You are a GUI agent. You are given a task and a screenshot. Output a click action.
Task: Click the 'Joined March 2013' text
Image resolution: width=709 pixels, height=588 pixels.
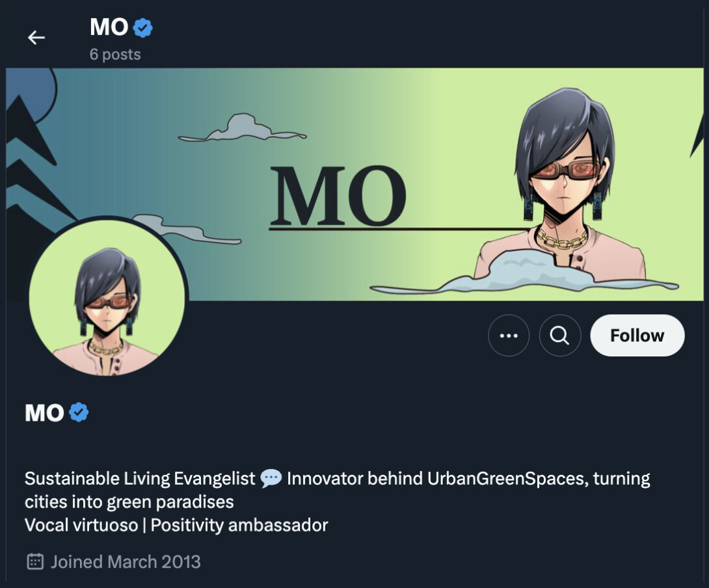point(126,562)
